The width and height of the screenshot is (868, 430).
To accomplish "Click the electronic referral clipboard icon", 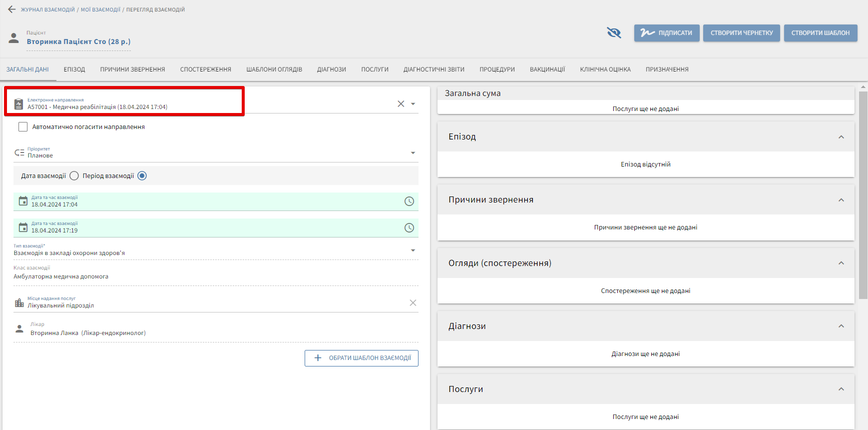I will [18, 104].
